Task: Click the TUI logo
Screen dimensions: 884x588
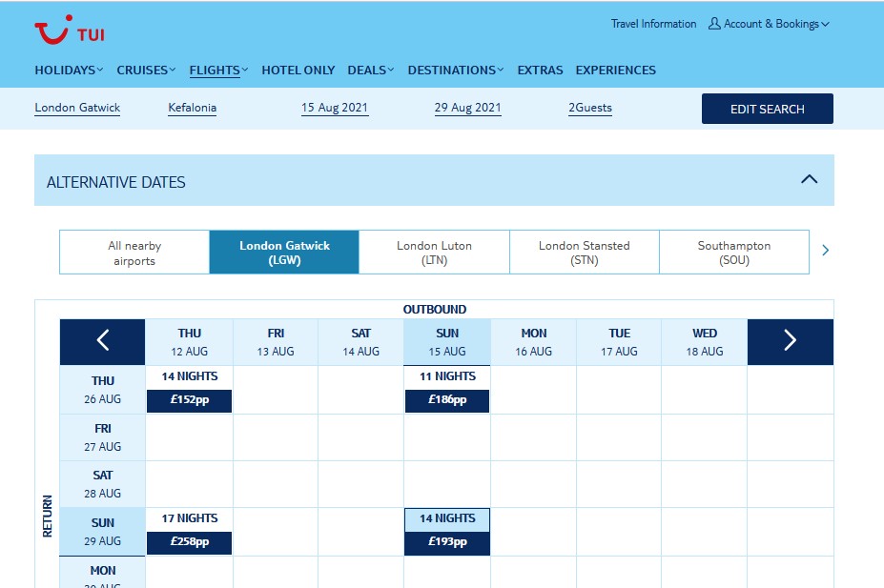Action: [70, 30]
